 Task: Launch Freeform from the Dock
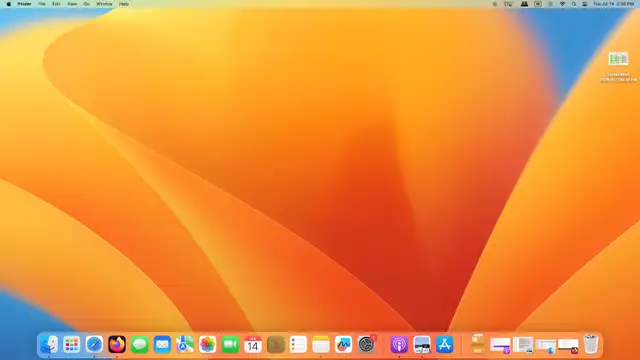(343, 344)
